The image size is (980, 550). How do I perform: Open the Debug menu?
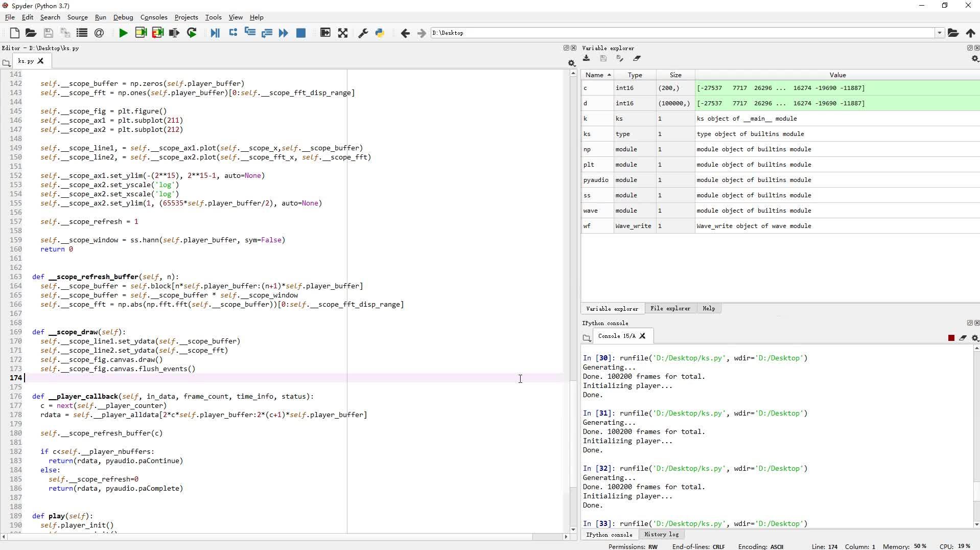pyautogui.click(x=123, y=17)
